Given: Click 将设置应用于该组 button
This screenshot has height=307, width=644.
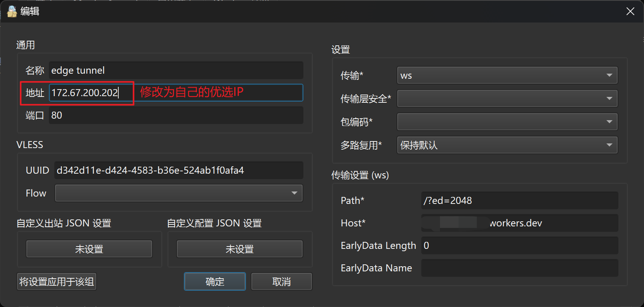Looking at the screenshot, I should click(x=57, y=281).
